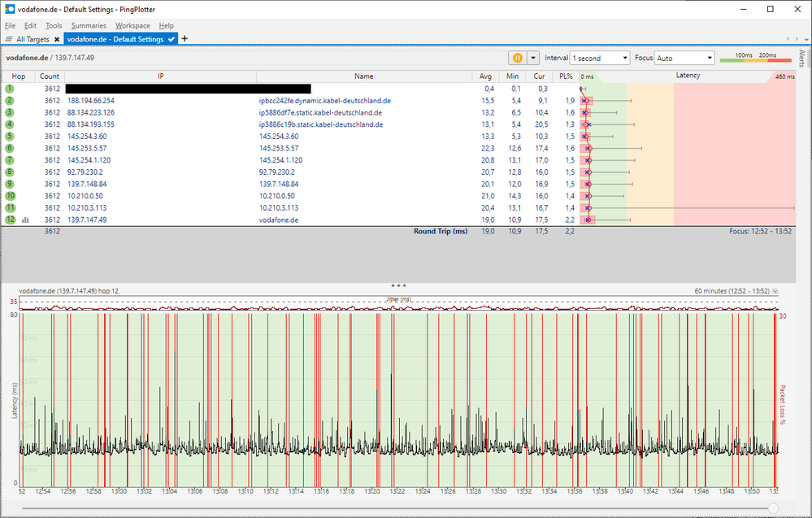Switch to the All Targets tab
Image resolution: width=812 pixels, height=518 pixels.
(33, 39)
